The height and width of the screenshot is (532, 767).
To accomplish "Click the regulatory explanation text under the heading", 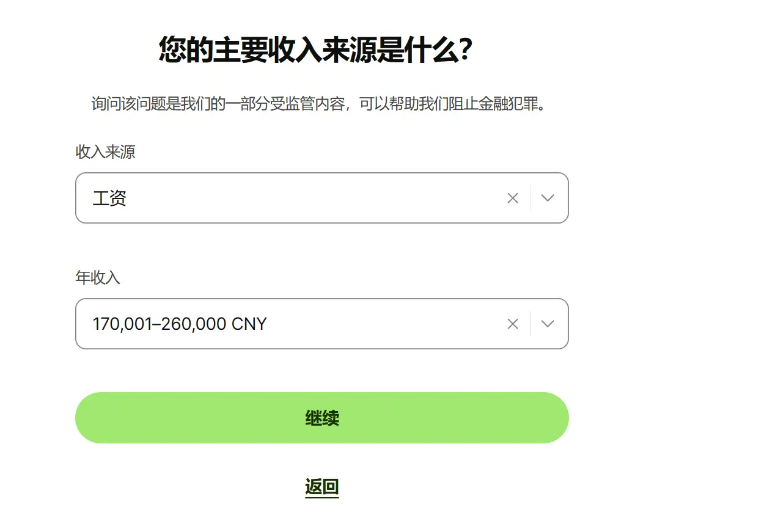I will pyautogui.click(x=318, y=104).
